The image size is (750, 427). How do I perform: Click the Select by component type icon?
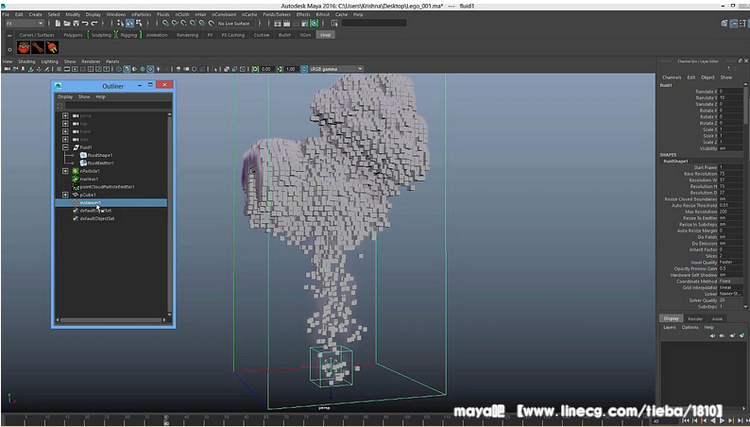click(139, 23)
